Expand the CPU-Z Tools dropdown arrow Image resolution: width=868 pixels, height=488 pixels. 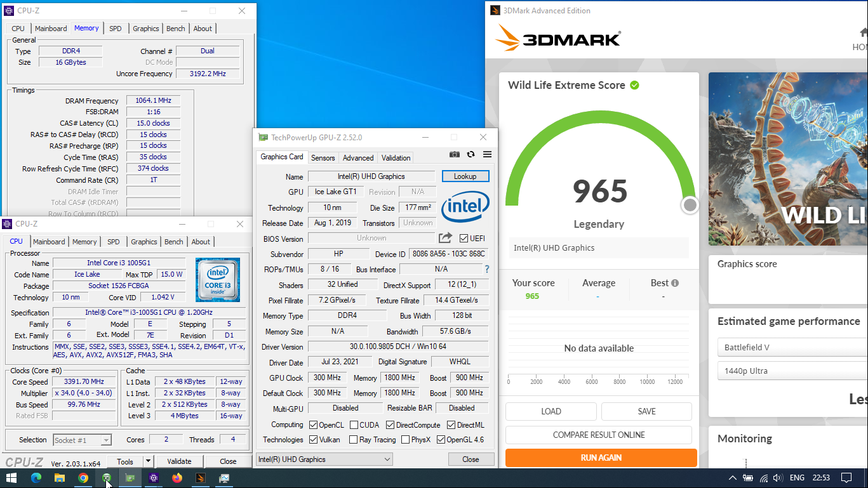[x=148, y=461]
